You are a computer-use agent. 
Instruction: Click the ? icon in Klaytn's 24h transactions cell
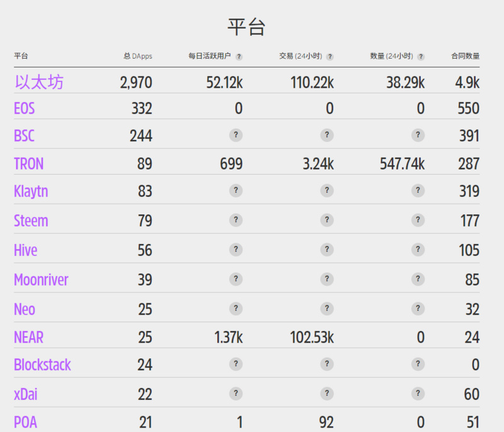coord(327,190)
